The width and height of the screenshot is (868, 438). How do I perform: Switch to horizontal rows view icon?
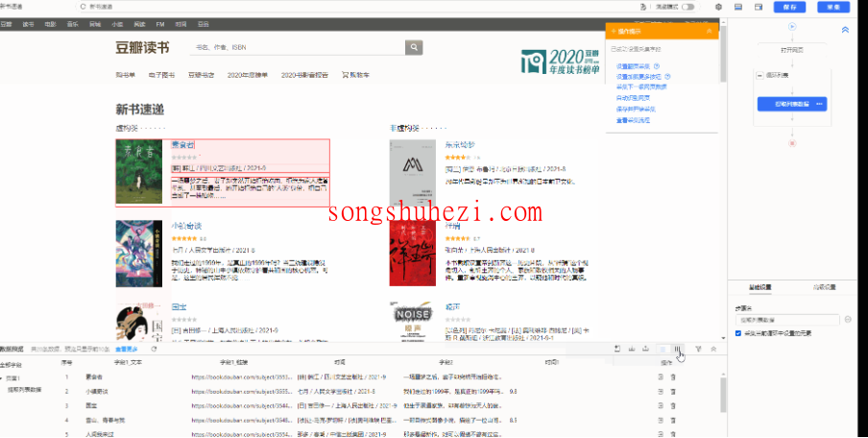coord(663,349)
